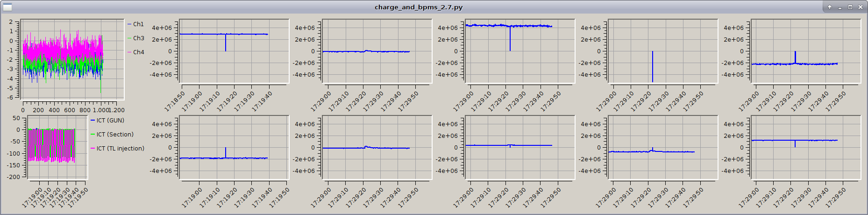This screenshot has height=215, width=868.
Task: Click the 17:29 plot with upward spike near -2e+06
Action: pyautogui.click(x=805, y=51)
